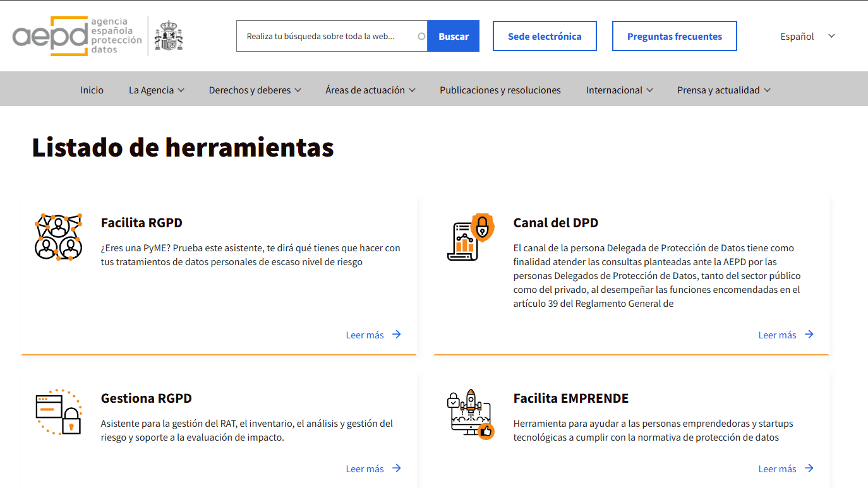Click Leer más under Gestiona RGPD
868x488 pixels.
[x=365, y=469]
